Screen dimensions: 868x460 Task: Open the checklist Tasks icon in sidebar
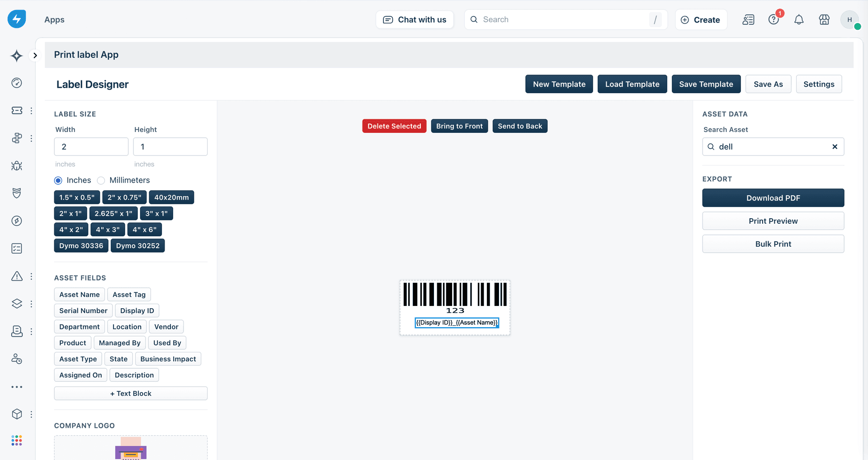pyautogui.click(x=17, y=249)
